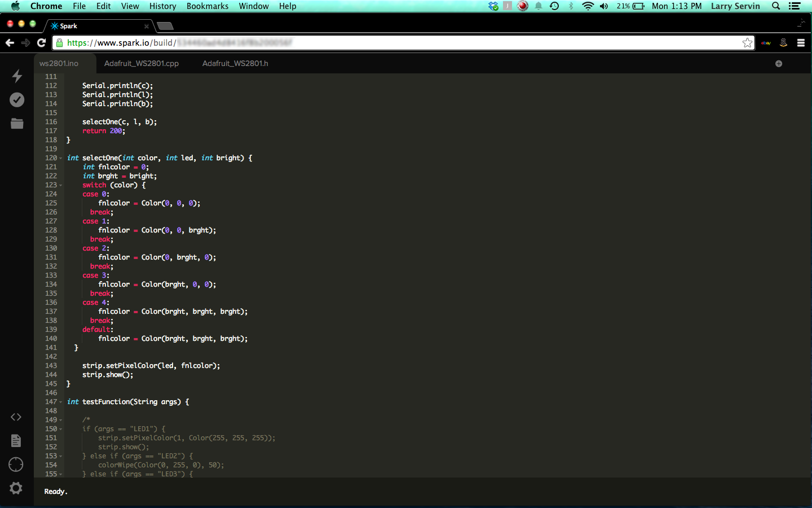Click the red record menu bar icon
This screenshot has height=508, width=812.
[x=523, y=6]
